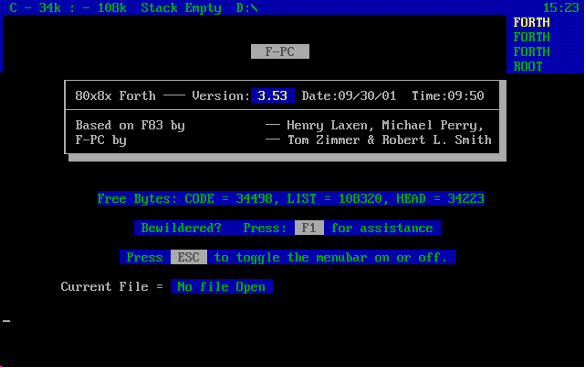Place the cursor at the command prompt
The width and height of the screenshot is (586, 368).
[7, 321]
